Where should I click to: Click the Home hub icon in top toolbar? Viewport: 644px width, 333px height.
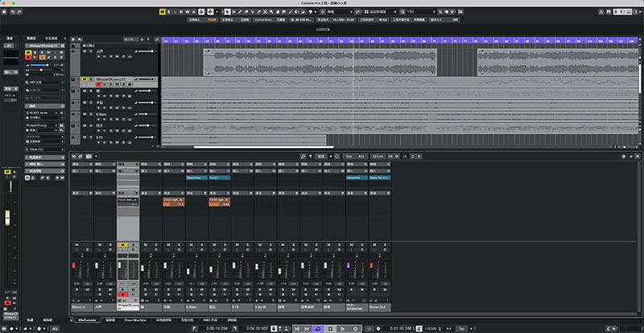point(5,12)
